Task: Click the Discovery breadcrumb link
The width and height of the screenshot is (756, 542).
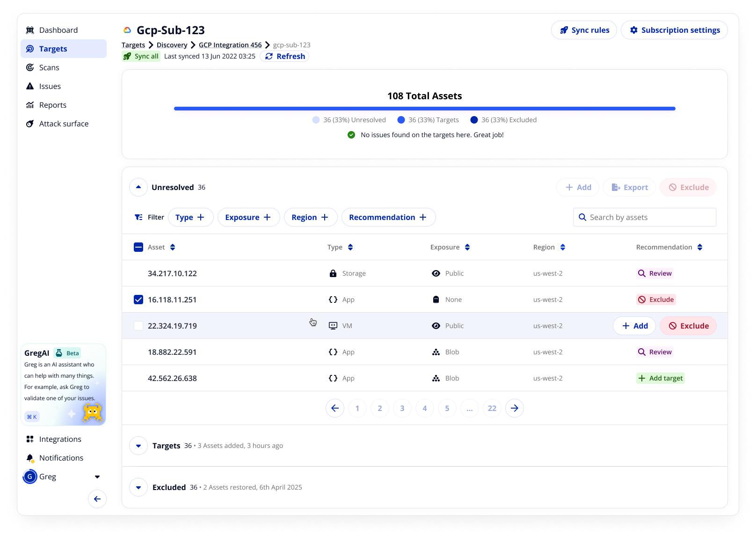Action: [172, 45]
